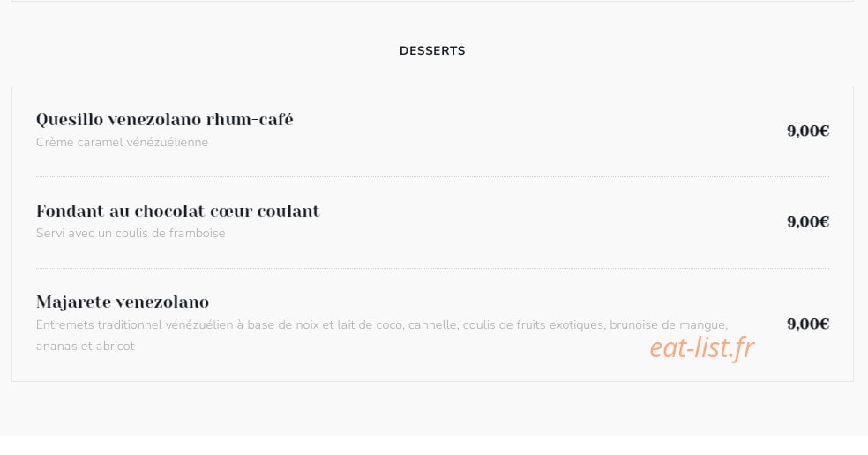Click the Fondant au chocolat 9,00€ price
This screenshot has height=455, width=868.
pyautogui.click(x=808, y=222)
